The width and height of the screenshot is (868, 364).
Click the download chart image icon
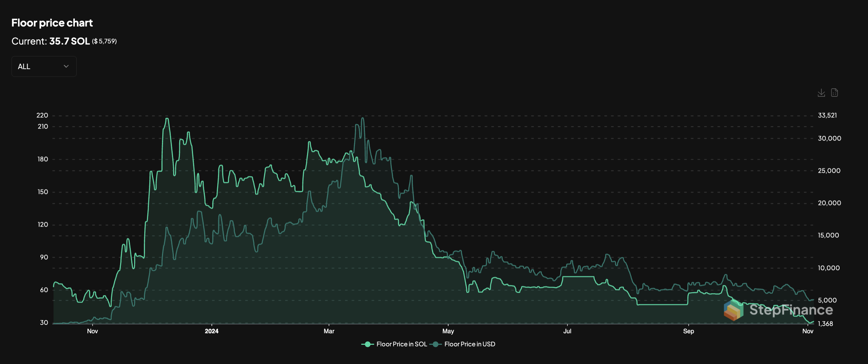coord(821,93)
